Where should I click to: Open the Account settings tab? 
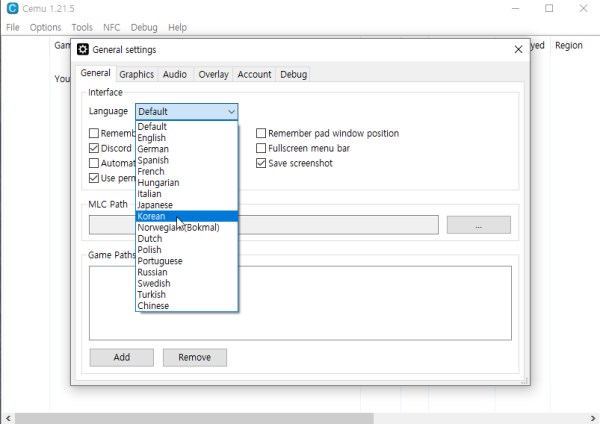(x=254, y=74)
